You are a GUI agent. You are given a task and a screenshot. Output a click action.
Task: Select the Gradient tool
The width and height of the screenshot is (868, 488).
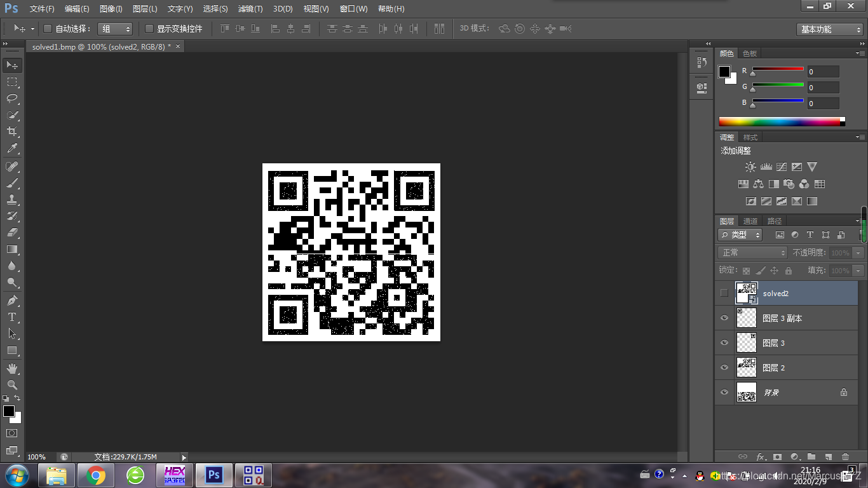coord(12,249)
